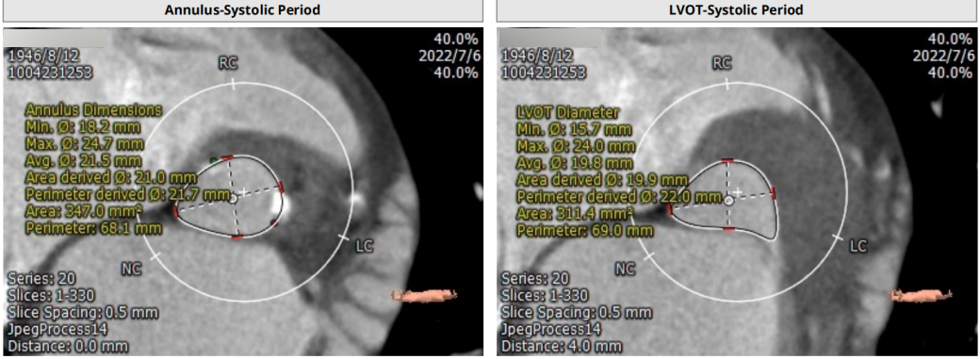Select the NC marker in LVOT view
The width and height of the screenshot is (980, 359).
coord(625,269)
